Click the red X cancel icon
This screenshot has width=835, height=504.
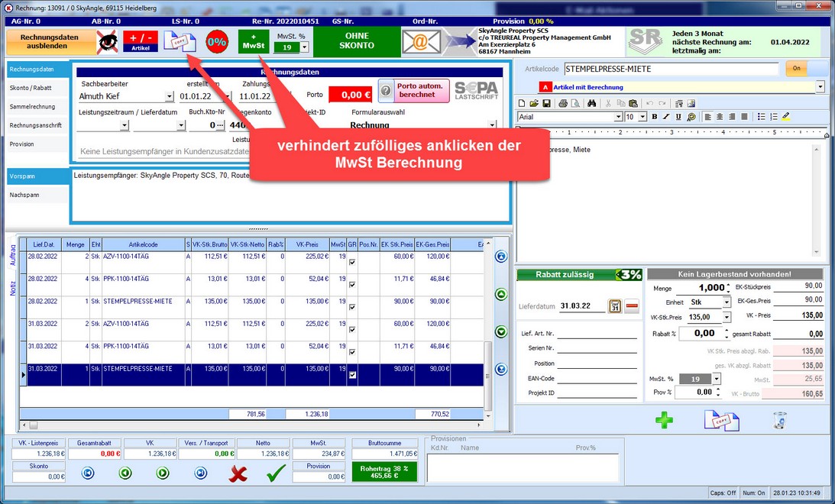pyautogui.click(x=238, y=473)
